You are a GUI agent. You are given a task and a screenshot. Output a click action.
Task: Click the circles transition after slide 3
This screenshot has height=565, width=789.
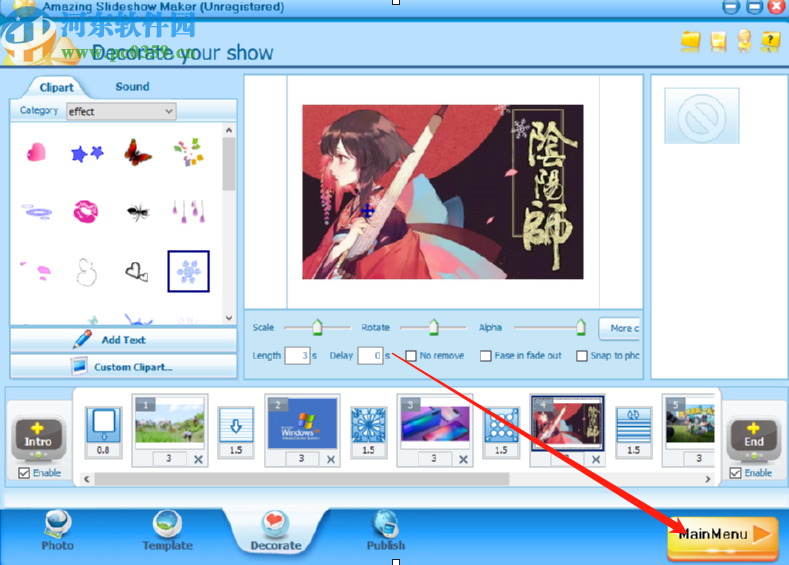[x=501, y=425]
